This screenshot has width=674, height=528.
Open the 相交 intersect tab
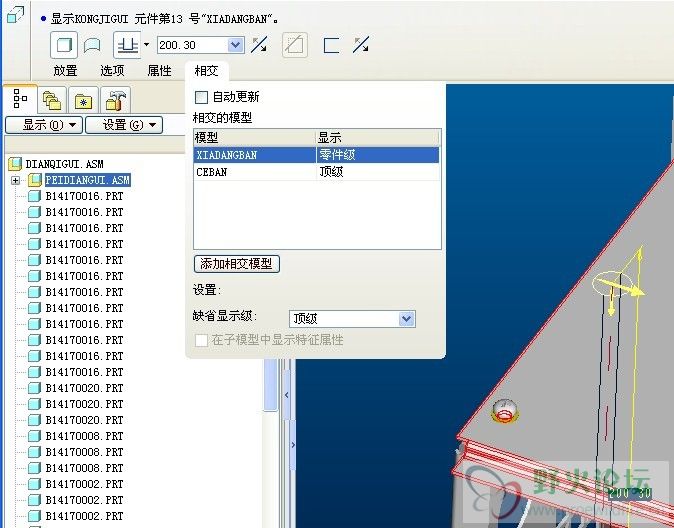coord(206,71)
